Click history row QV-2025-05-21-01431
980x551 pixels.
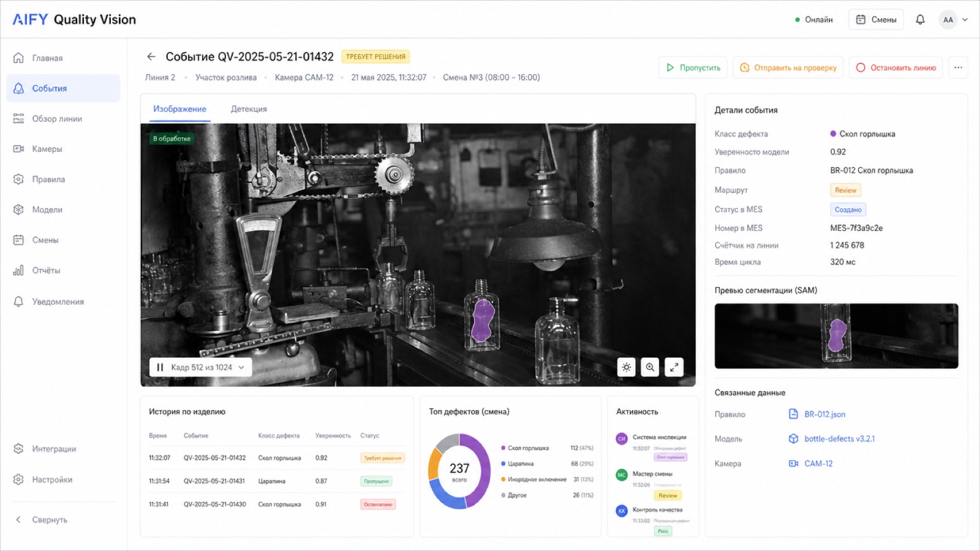pyautogui.click(x=277, y=481)
